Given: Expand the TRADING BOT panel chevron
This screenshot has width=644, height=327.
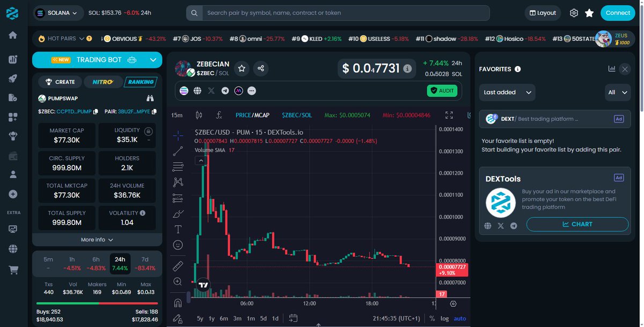Looking at the screenshot, I should click(153, 60).
